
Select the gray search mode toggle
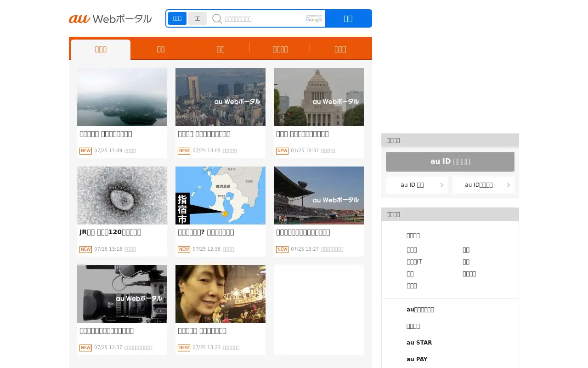[198, 18]
